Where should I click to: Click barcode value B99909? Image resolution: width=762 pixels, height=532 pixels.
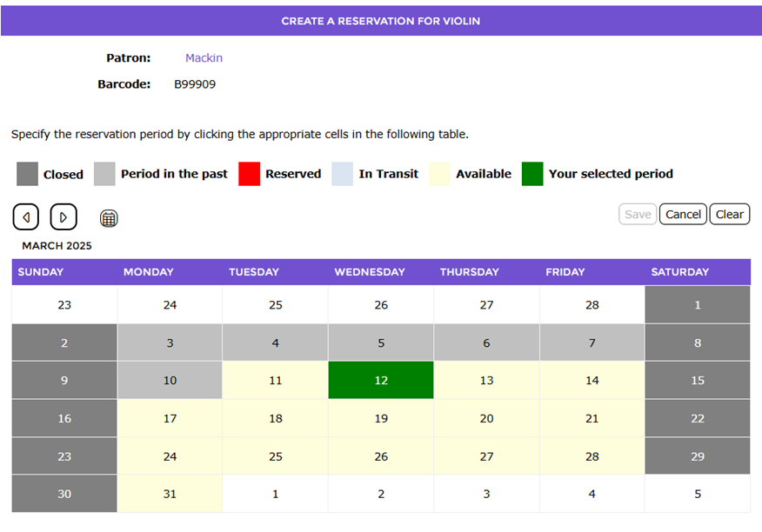click(x=195, y=84)
